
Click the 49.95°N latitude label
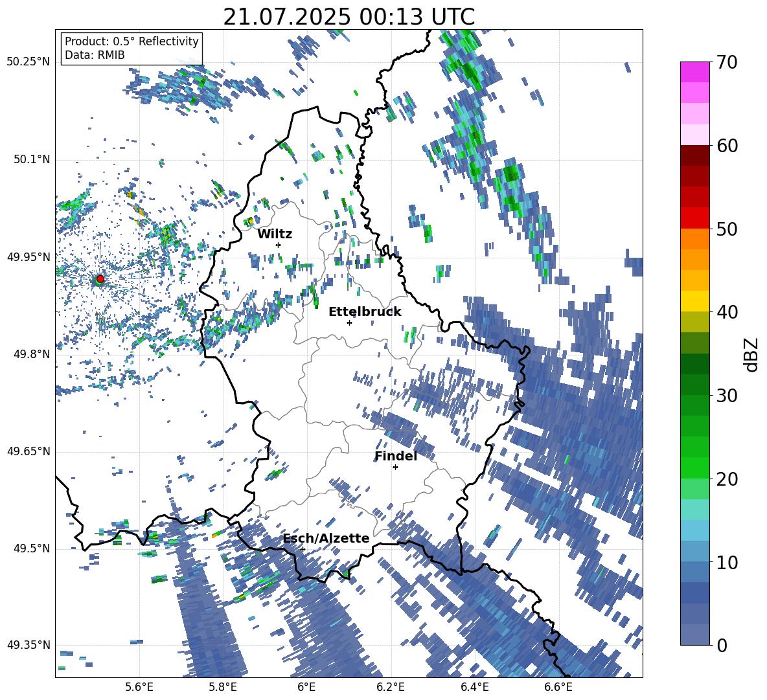pyautogui.click(x=29, y=256)
